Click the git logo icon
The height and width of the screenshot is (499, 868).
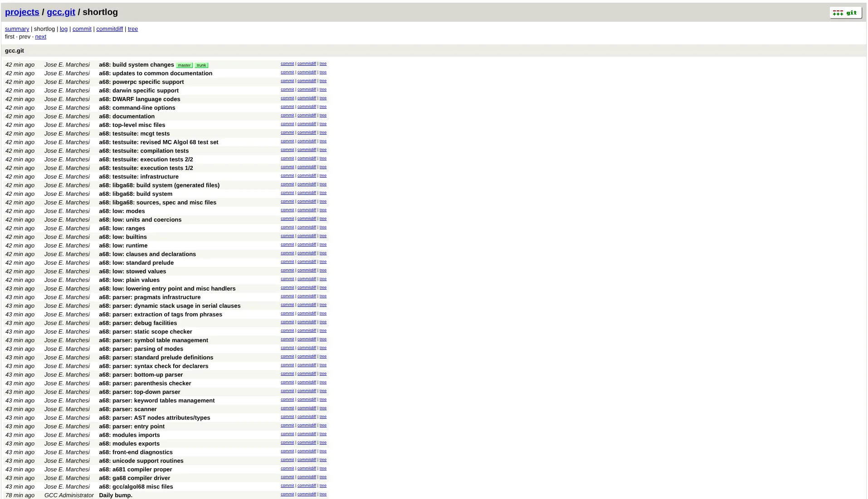coord(845,13)
